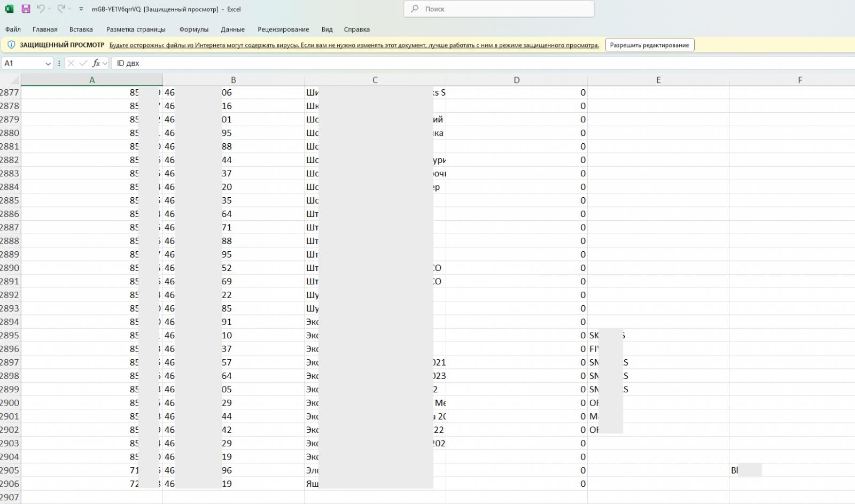Click in the Поиск search box
The height and width of the screenshot is (504, 855).
point(499,9)
